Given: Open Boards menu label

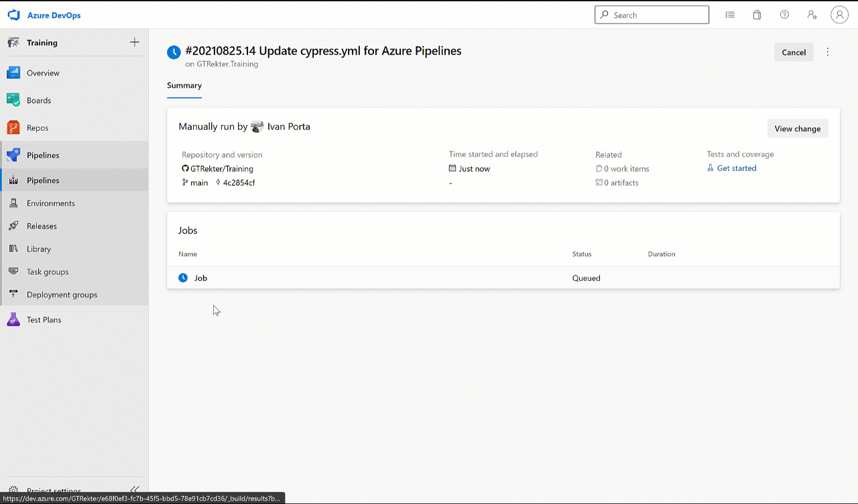Looking at the screenshot, I should coord(39,101).
